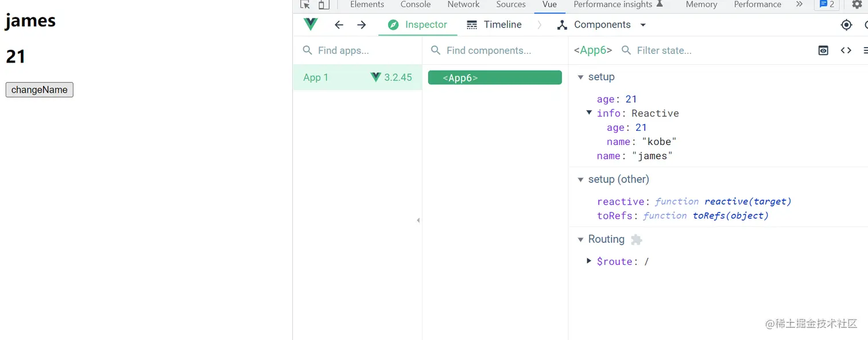Click the james heading on page

click(x=30, y=21)
